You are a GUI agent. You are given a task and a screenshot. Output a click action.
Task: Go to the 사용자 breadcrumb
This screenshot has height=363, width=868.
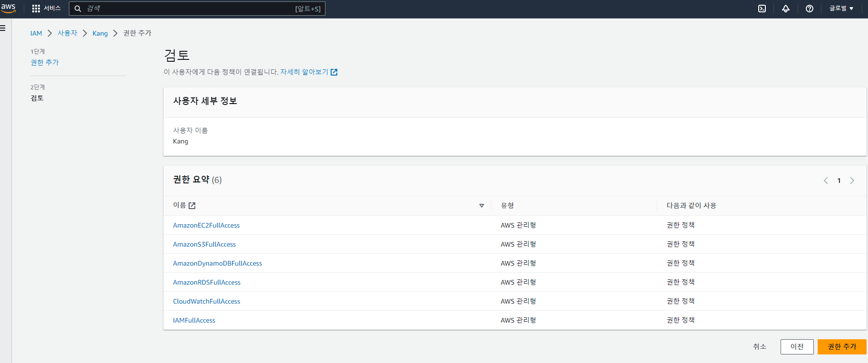point(67,33)
